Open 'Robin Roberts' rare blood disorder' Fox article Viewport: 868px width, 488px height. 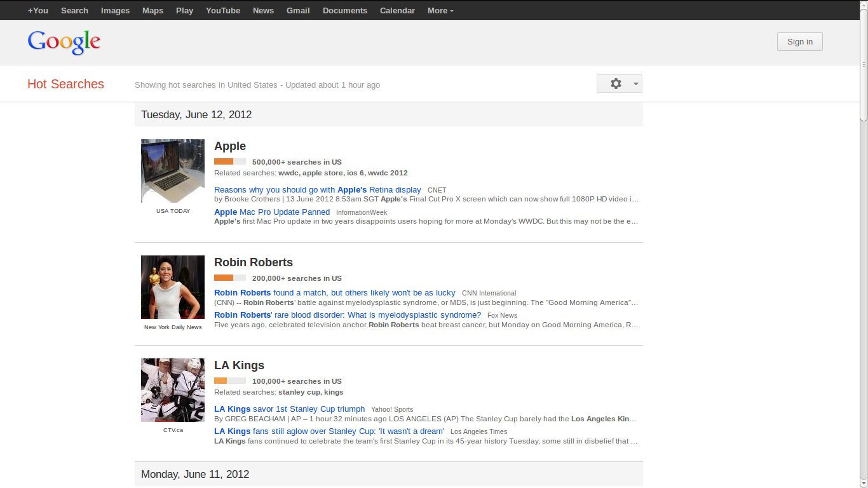click(x=348, y=315)
